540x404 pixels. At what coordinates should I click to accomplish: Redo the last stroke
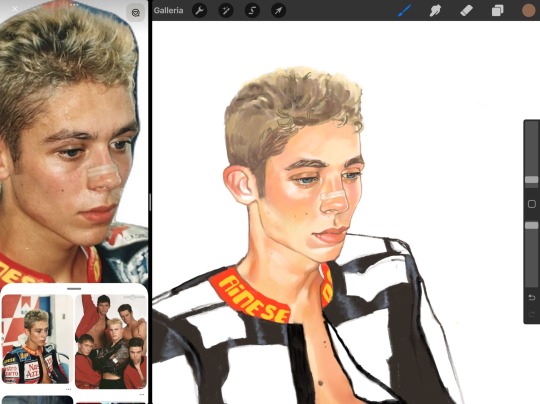pyautogui.click(x=532, y=314)
